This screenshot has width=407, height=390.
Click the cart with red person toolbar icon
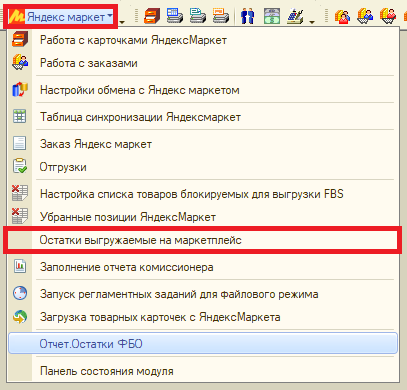click(x=388, y=16)
